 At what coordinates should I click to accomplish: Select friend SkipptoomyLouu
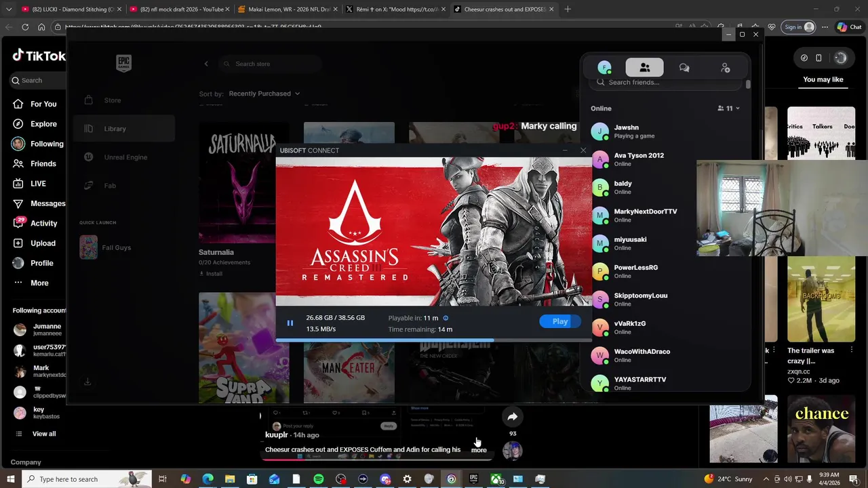(665, 300)
